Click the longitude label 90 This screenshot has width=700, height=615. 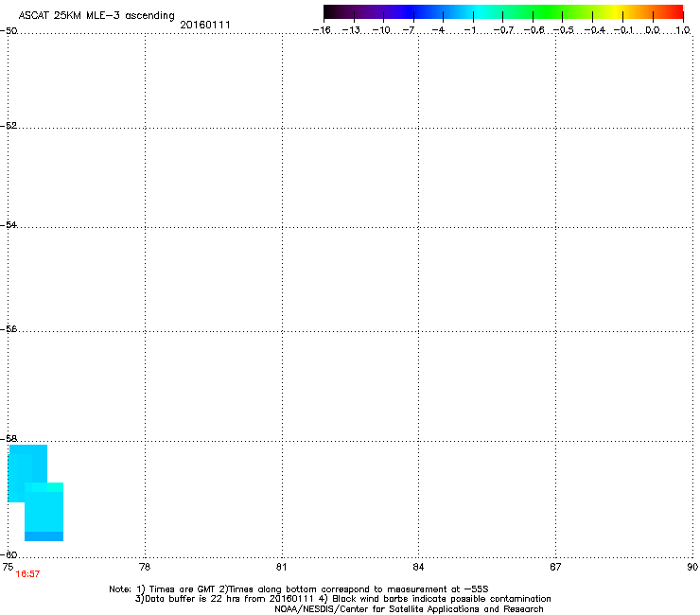pos(692,567)
